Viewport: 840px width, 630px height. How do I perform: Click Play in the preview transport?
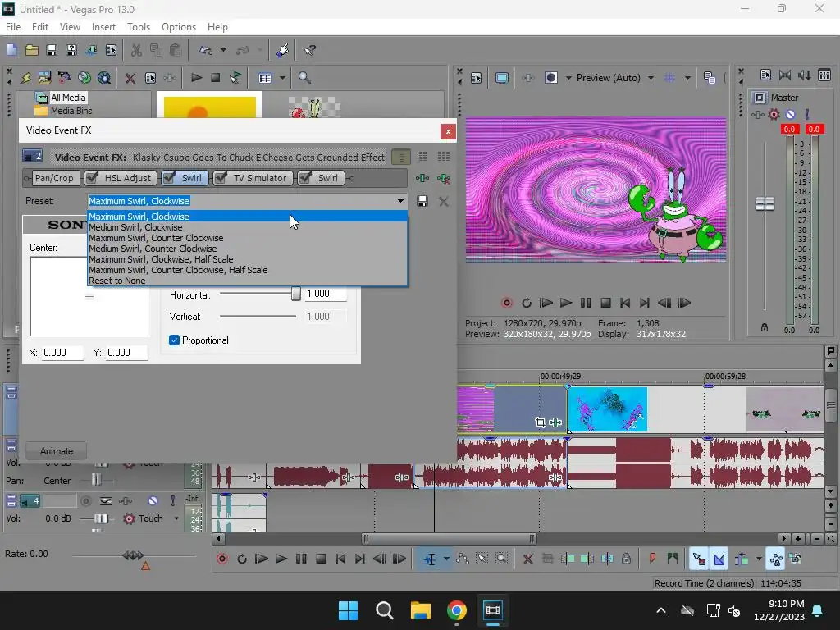coord(566,303)
